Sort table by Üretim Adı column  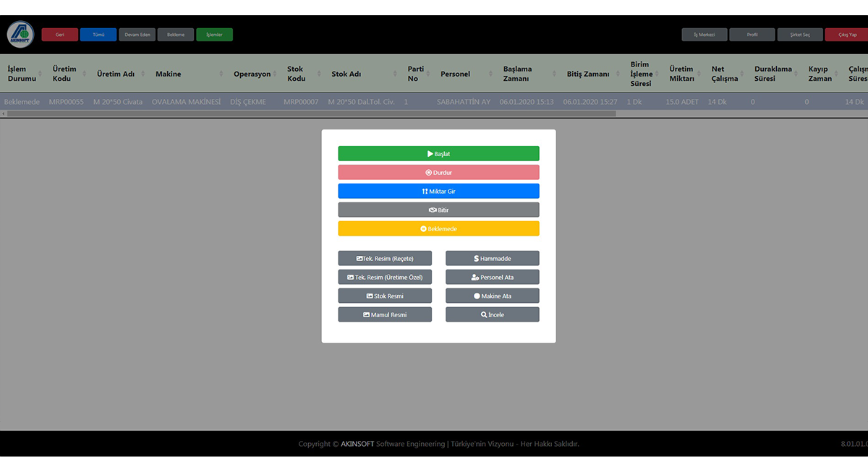coord(116,74)
